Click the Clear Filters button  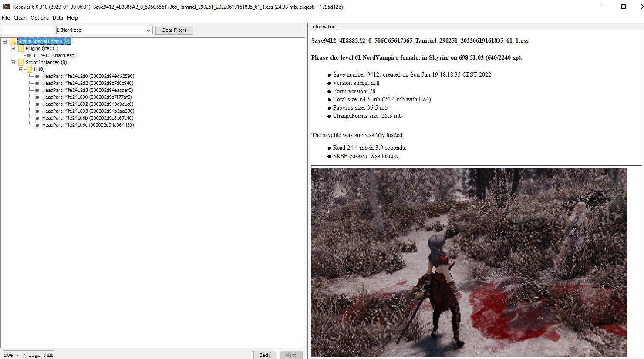174,30
